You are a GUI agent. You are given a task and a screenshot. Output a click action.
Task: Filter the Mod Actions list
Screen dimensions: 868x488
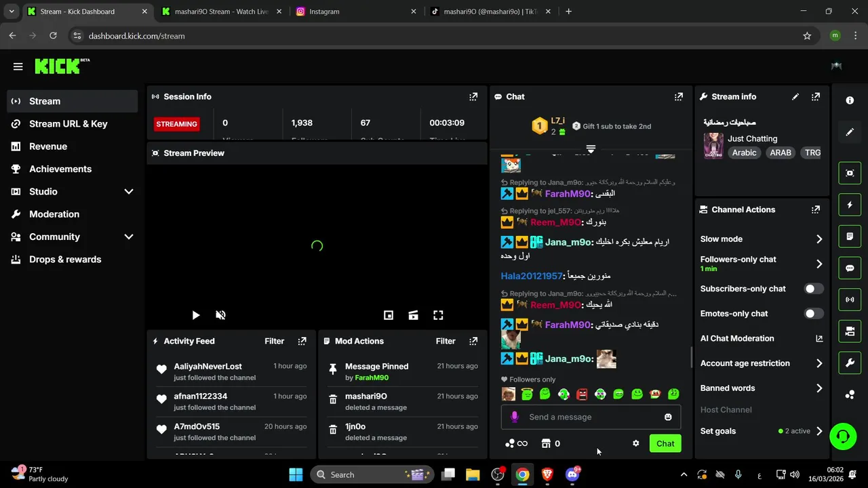[446, 341]
